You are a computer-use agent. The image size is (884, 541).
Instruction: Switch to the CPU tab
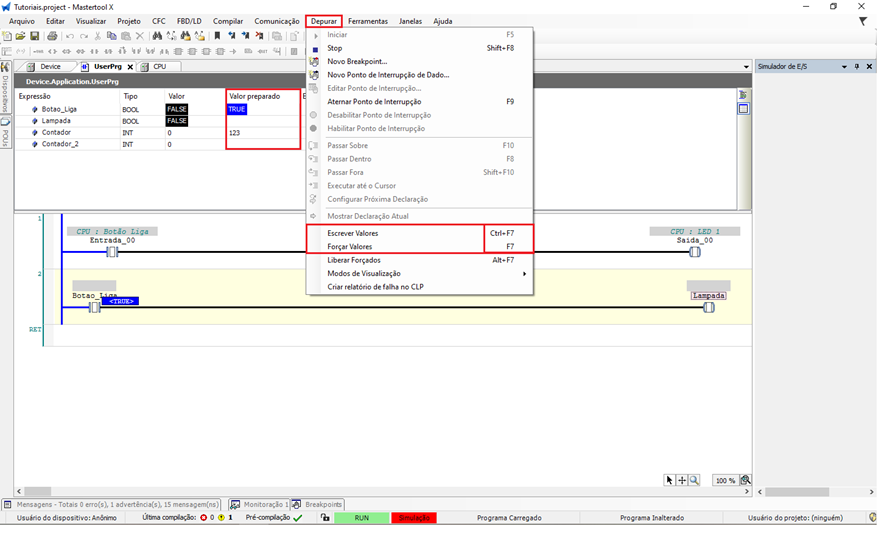159,67
